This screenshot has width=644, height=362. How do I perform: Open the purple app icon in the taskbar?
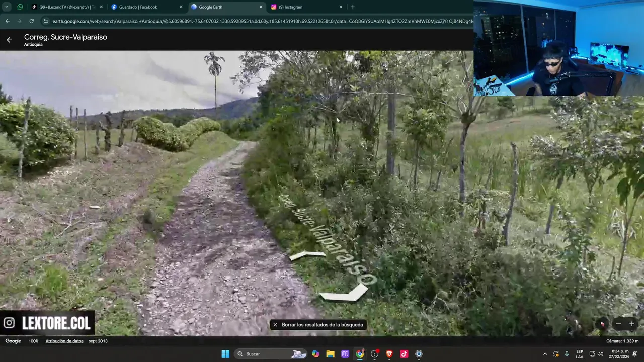pyautogui.click(x=345, y=354)
